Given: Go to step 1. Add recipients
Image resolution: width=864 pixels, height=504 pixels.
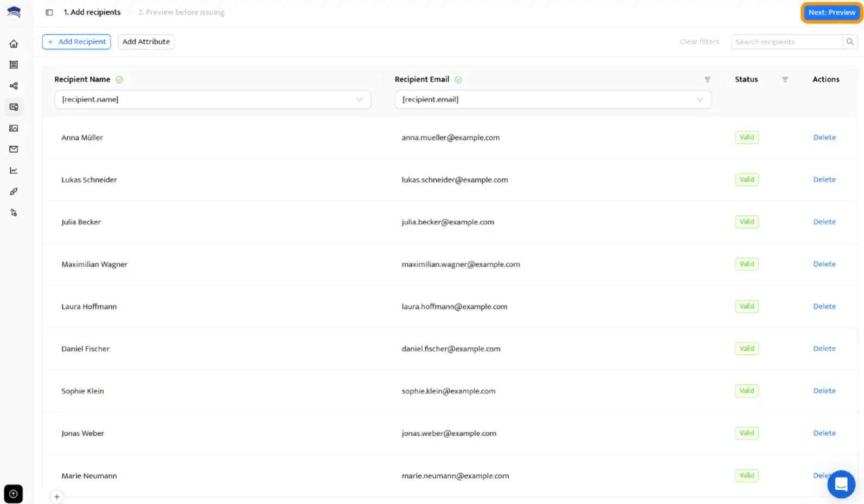Looking at the screenshot, I should click(92, 12).
